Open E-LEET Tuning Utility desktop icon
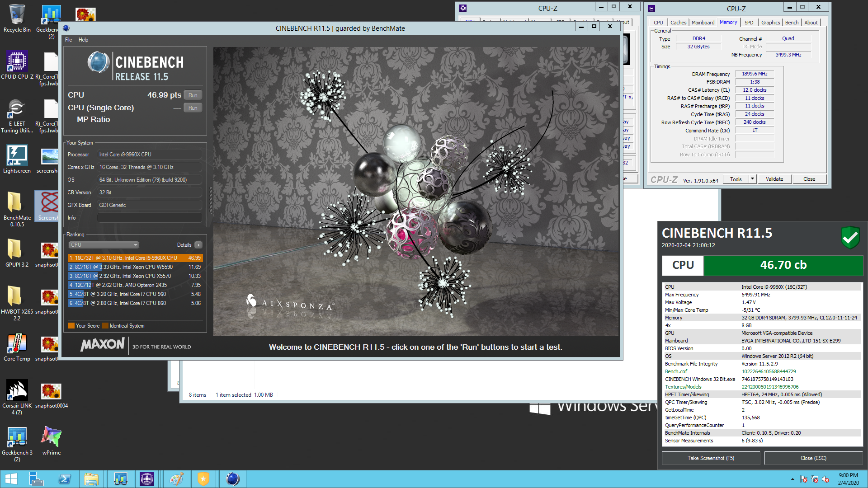 pos(17,116)
